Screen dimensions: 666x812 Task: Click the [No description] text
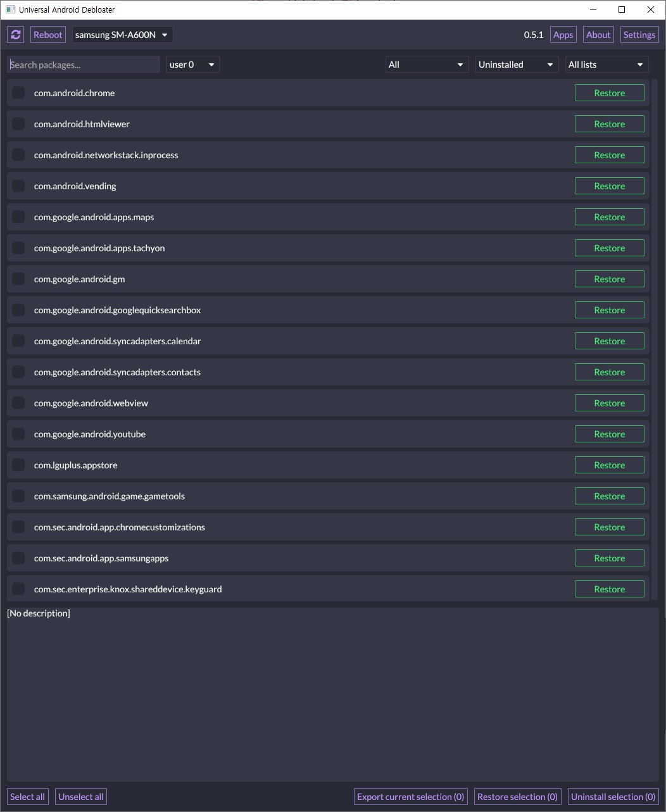coord(39,613)
